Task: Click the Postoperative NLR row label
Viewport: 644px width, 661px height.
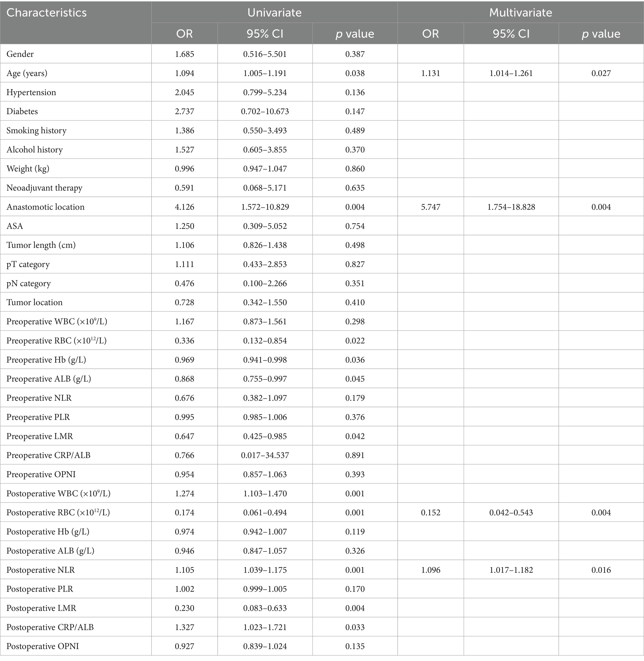Action: [x=40, y=570]
